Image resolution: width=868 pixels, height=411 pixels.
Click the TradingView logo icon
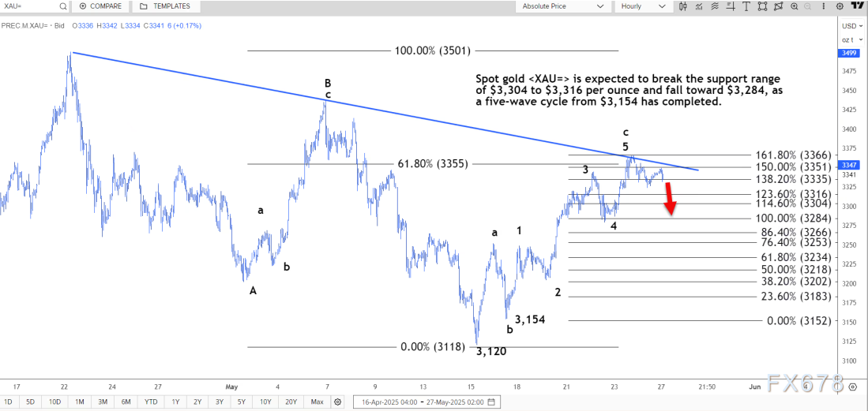[856, 6]
